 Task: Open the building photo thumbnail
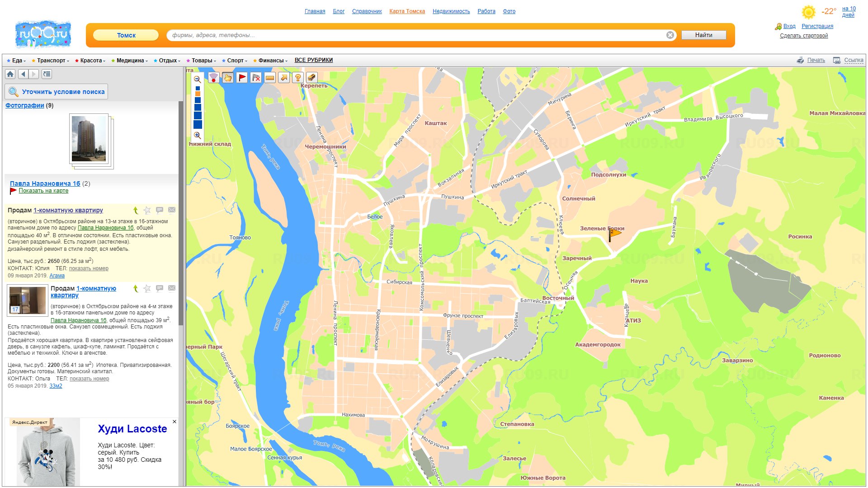pos(89,139)
